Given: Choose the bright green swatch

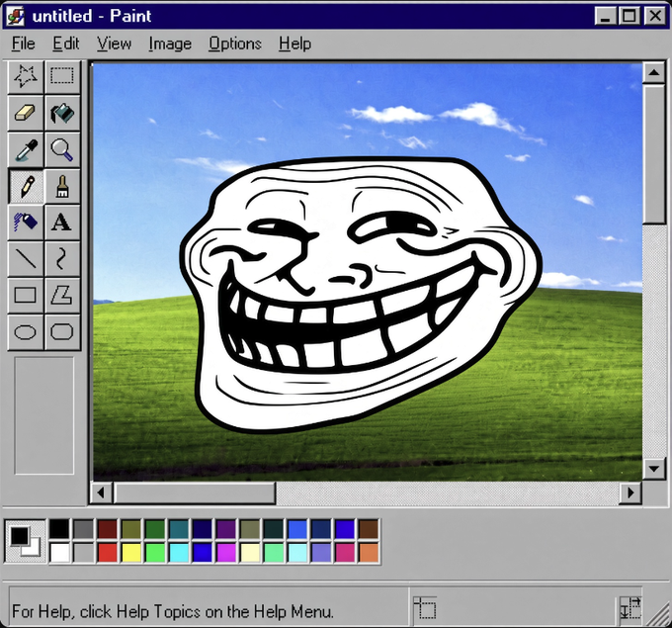Looking at the screenshot, I should pos(155,553).
